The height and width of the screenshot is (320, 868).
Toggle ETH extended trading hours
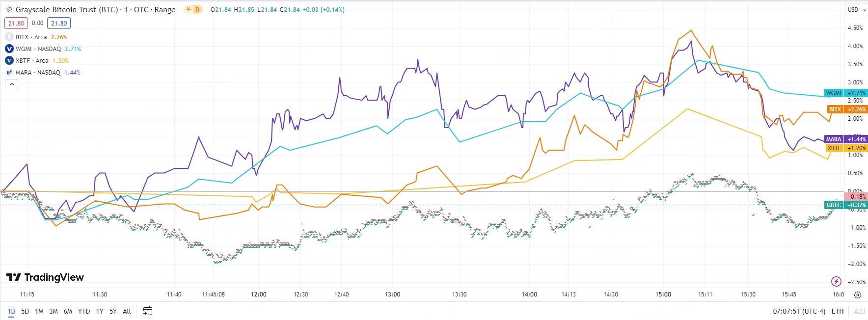[838, 311]
